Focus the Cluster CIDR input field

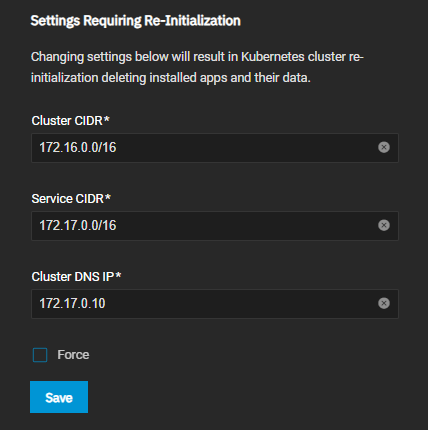215,148
